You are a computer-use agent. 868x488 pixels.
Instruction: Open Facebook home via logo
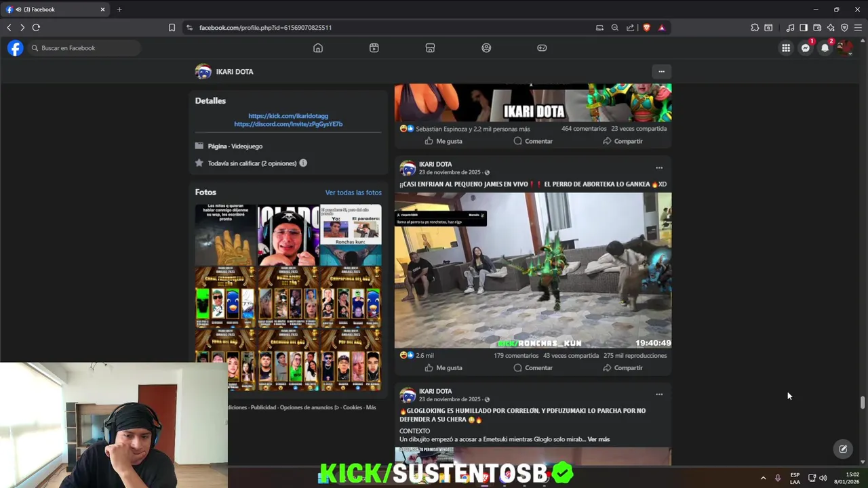(x=15, y=48)
